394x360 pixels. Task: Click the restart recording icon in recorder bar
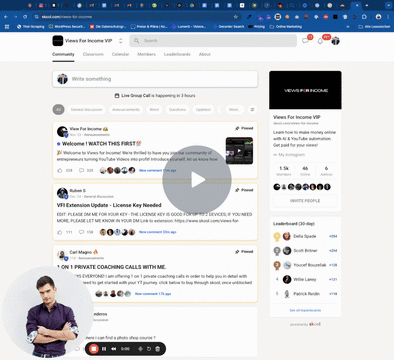pyautogui.click(x=149, y=349)
